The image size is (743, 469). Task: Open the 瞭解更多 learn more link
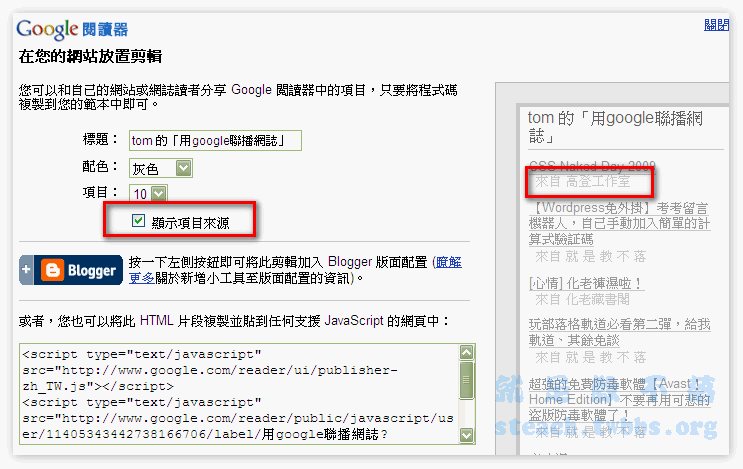[447, 262]
